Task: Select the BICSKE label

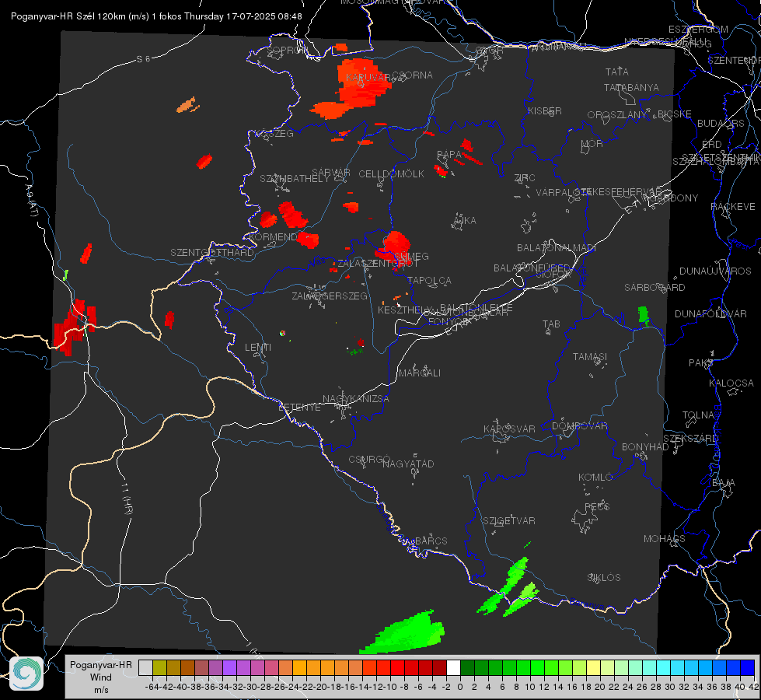Action: [x=675, y=114]
